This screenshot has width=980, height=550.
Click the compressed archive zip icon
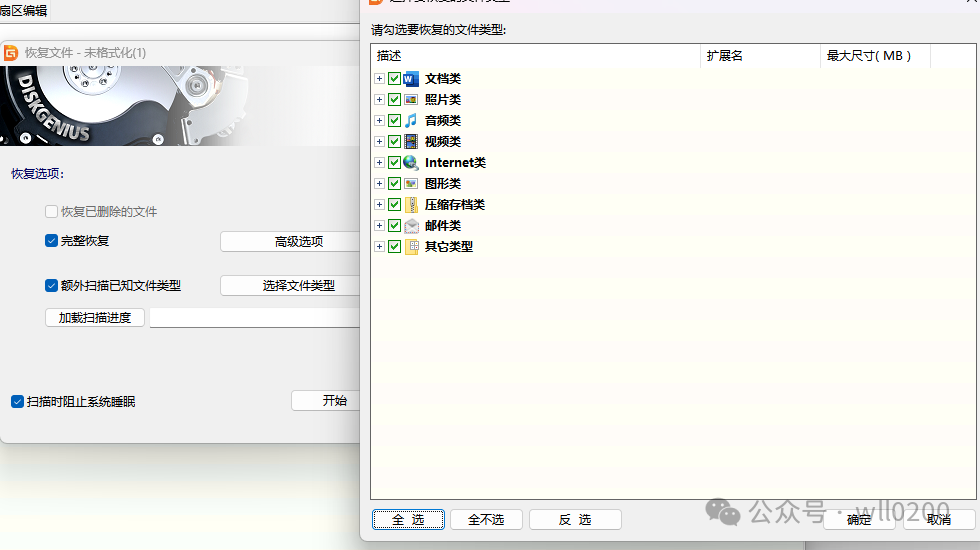[411, 205]
